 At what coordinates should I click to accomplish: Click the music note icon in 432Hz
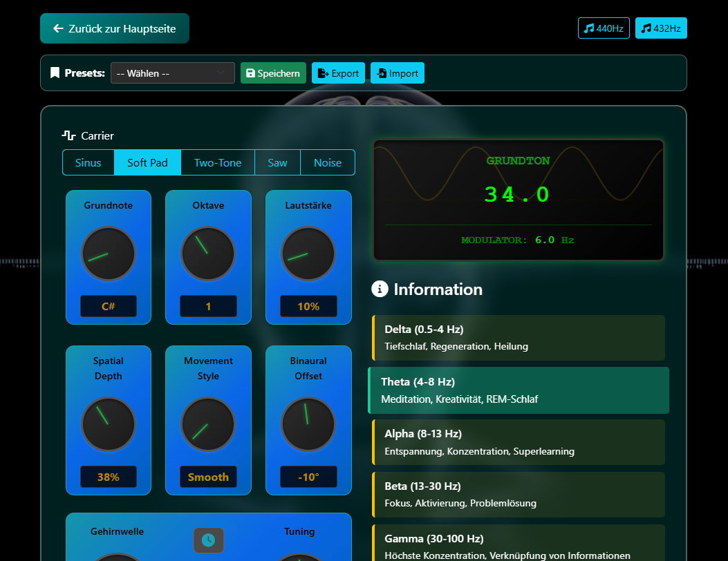646,28
